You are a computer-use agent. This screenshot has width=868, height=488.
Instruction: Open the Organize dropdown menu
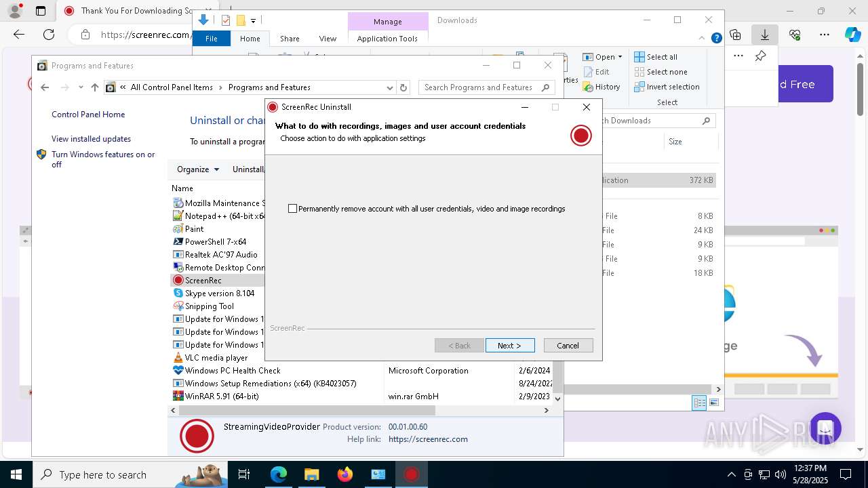198,169
